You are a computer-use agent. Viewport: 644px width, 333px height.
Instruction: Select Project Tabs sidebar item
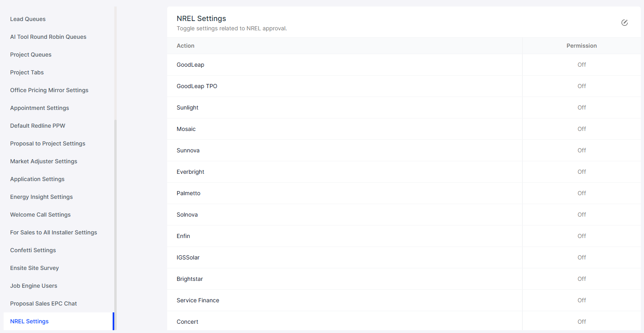coord(27,72)
